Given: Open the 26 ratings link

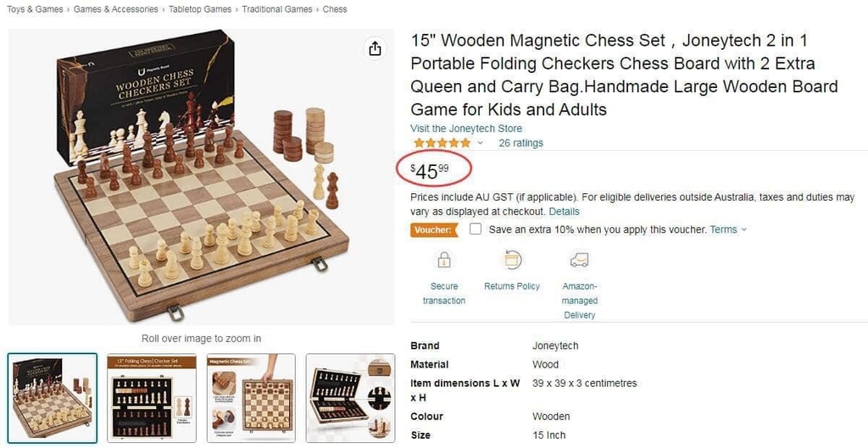Looking at the screenshot, I should coord(521,143).
